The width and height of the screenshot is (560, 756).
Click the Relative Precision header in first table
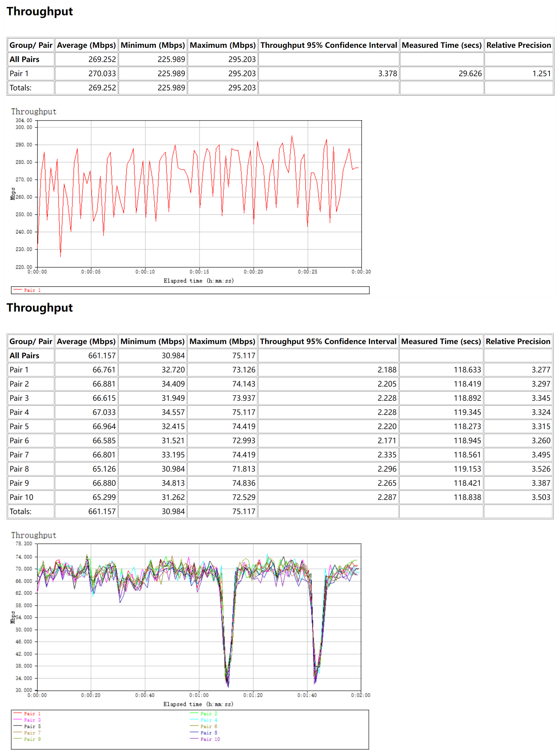tap(518, 45)
